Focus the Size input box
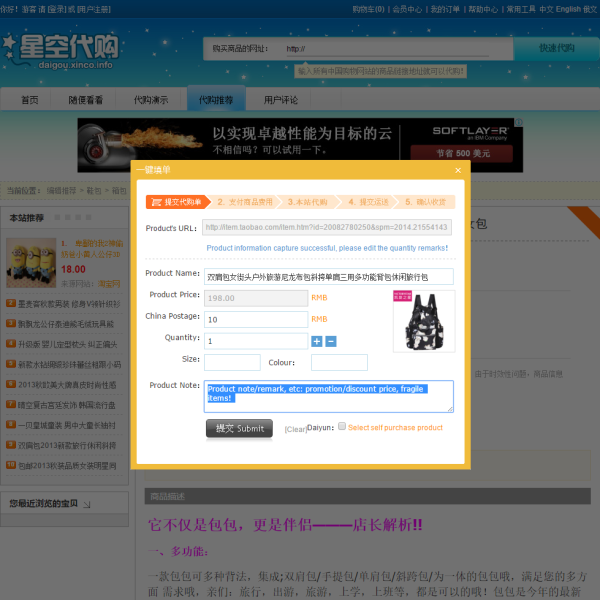Screen dimensions: 600x600 pos(232,362)
